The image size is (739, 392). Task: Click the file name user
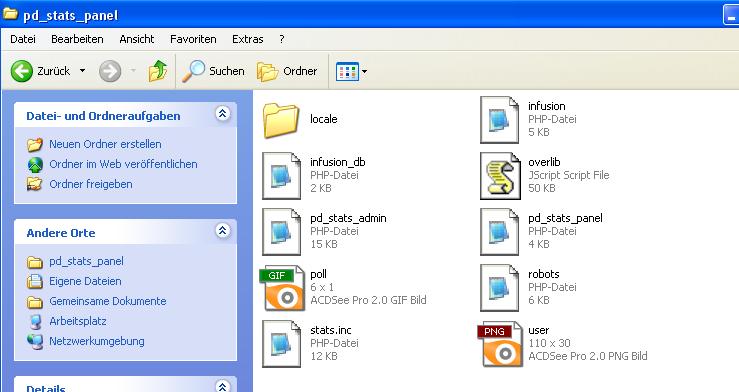(x=539, y=330)
